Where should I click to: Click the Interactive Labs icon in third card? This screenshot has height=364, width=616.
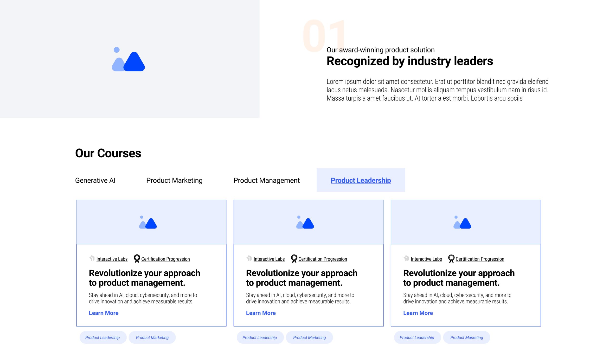406,259
